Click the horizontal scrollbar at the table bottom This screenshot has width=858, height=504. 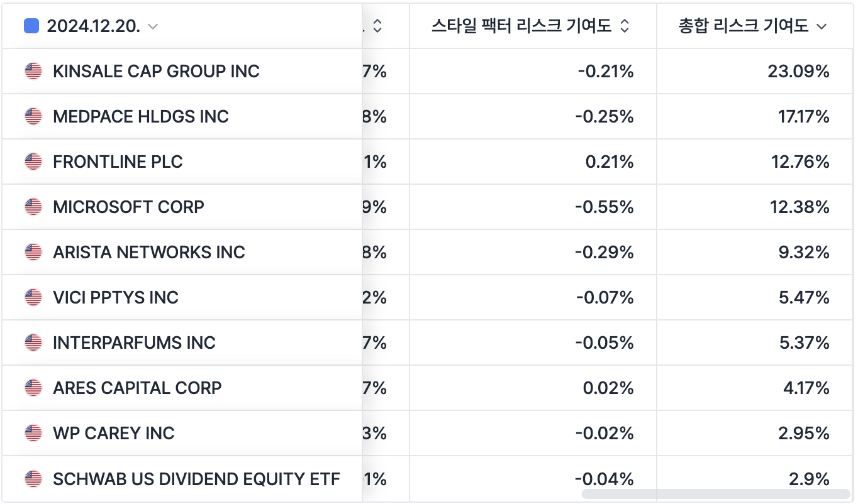[x=715, y=494]
